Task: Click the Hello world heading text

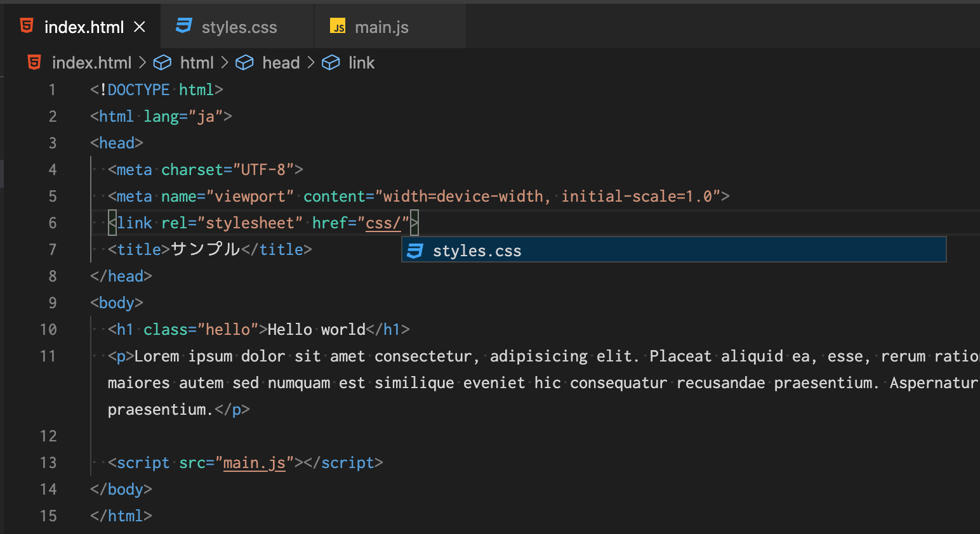Action: (317, 330)
